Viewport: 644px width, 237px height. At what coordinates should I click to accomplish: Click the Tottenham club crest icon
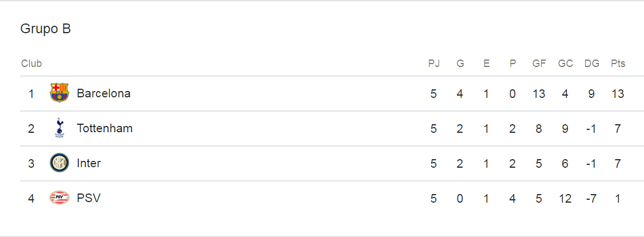(59, 128)
